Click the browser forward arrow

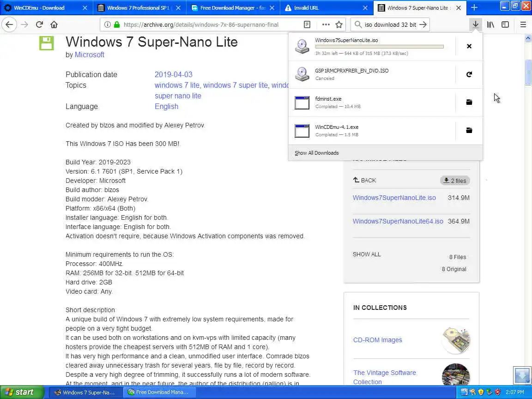pyautogui.click(x=24, y=24)
